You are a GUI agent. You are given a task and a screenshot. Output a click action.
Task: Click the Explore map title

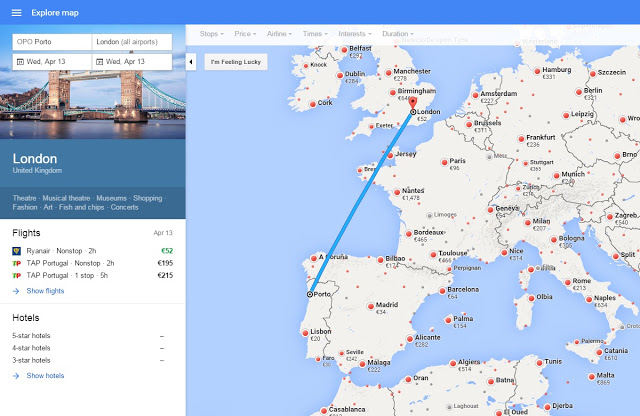(55, 13)
